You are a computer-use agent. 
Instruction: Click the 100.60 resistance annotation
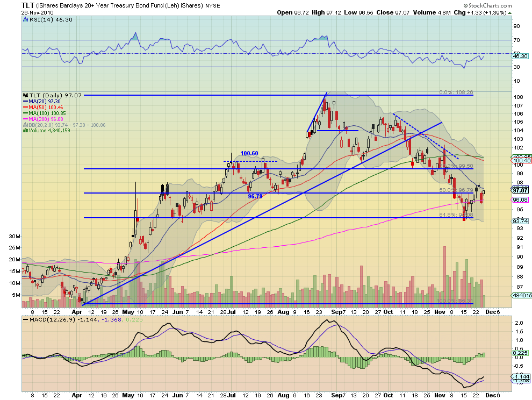tap(249, 153)
